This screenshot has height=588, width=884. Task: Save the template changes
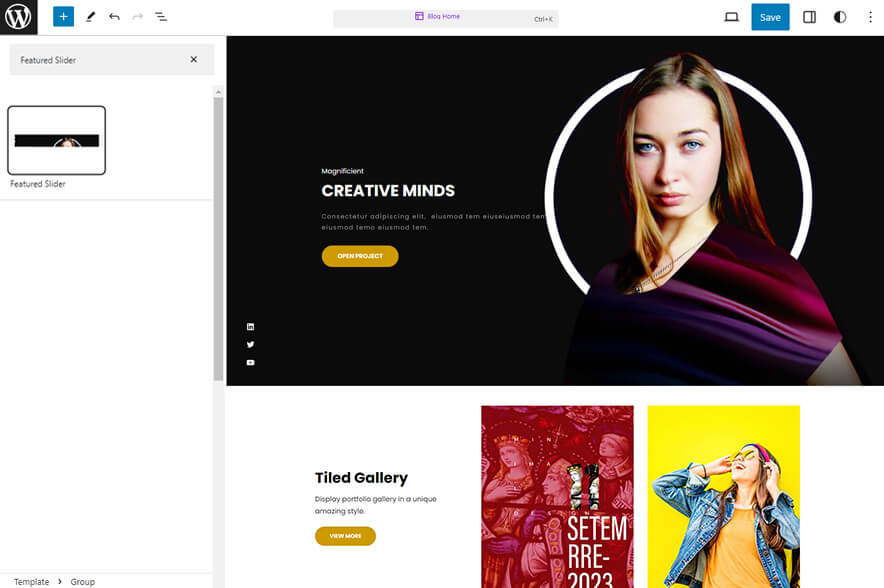770,17
